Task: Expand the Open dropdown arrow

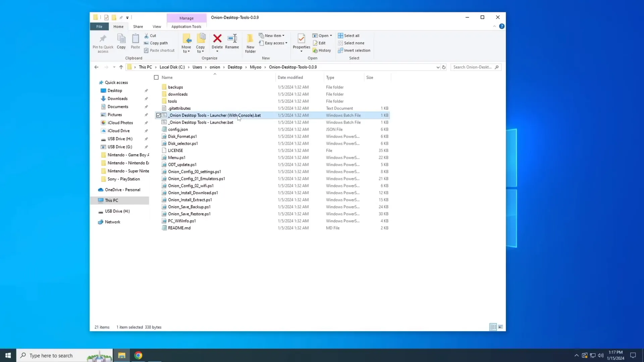Action: tap(331, 36)
